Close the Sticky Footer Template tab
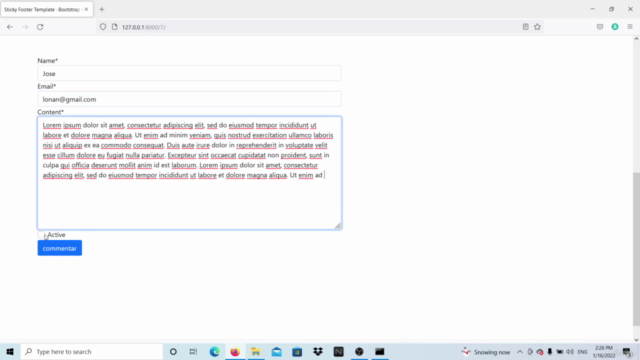The width and height of the screenshot is (640, 360). 86,9
